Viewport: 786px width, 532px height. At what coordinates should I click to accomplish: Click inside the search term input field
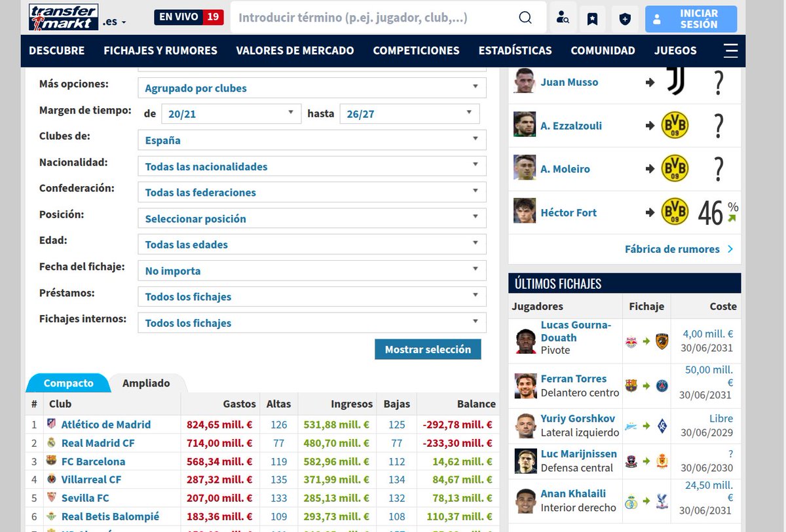(x=373, y=18)
